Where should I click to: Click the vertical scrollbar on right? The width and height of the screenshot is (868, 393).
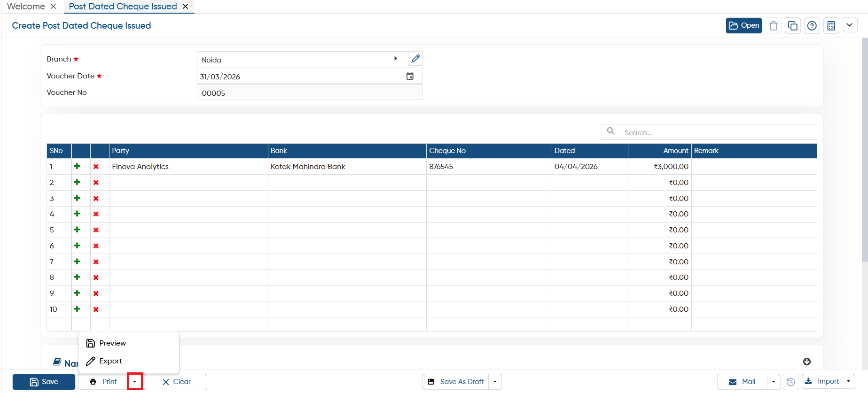click(x=864, y=150)
